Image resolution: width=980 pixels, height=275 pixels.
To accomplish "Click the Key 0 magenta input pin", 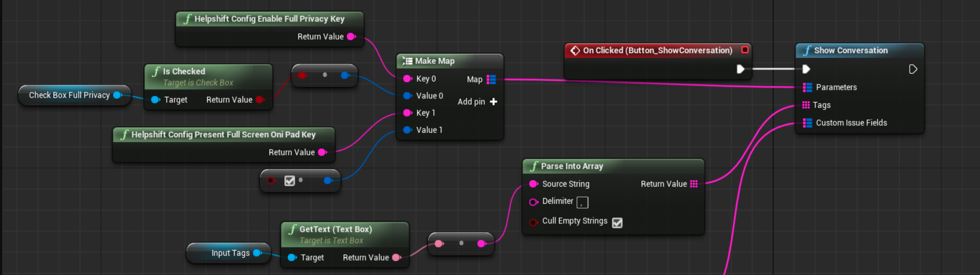I will coord(407,79).
